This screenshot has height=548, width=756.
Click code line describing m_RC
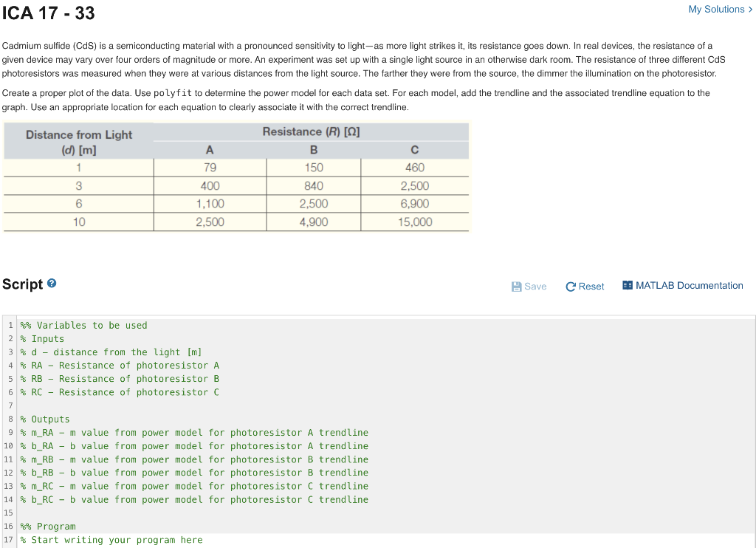point(194,486)
